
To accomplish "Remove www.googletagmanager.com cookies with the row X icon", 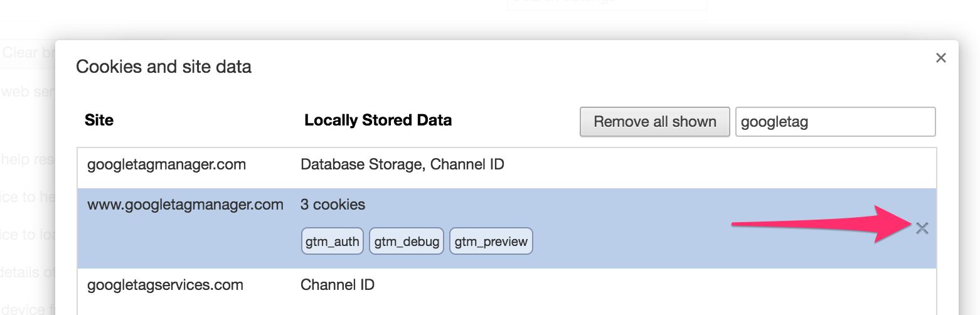I will 922,228.
